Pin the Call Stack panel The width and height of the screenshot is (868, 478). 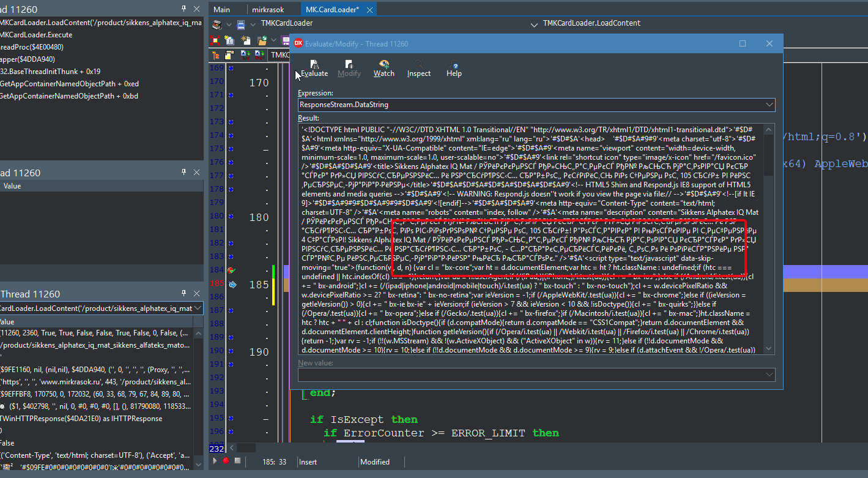click(x=184, y=9)
